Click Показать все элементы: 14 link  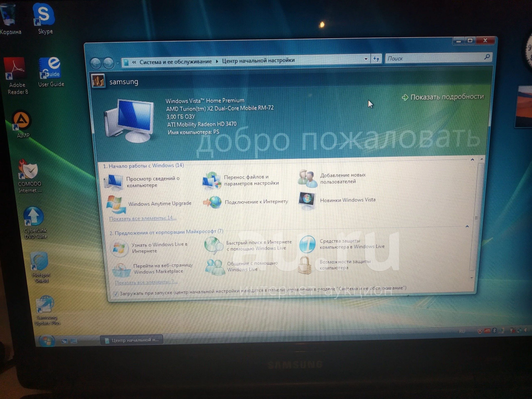pyautogui.click(x=143, y=218)
